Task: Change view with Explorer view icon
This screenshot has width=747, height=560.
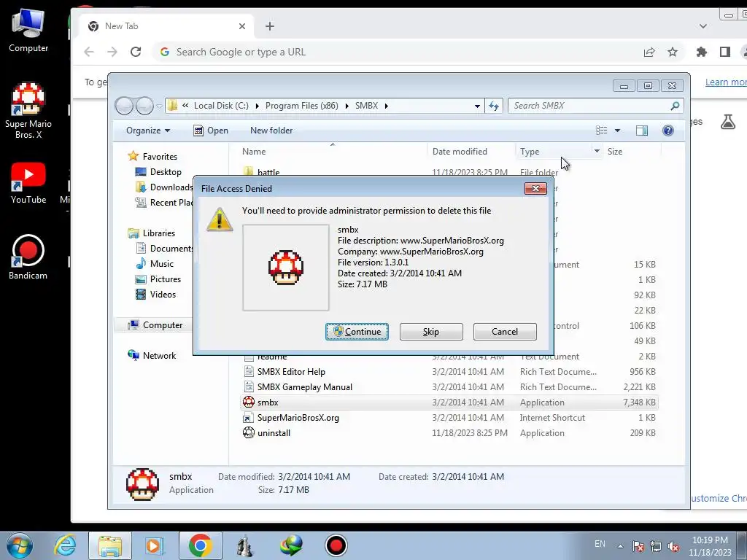Action: tap(602, 131)
